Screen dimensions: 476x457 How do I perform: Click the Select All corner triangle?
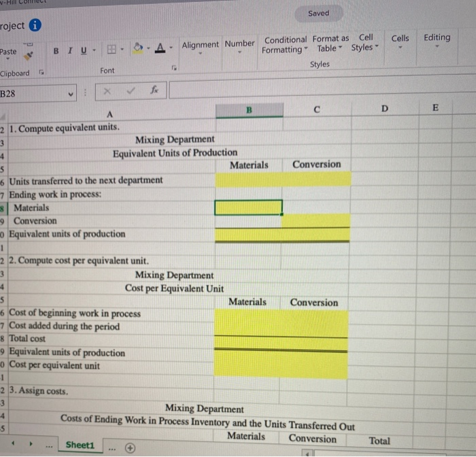pyautogui.click(x=3, y=116)
